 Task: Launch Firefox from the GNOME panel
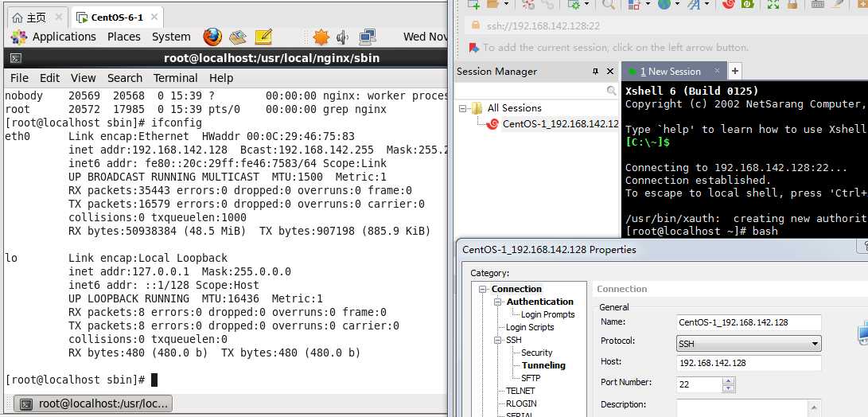[212, 37]
